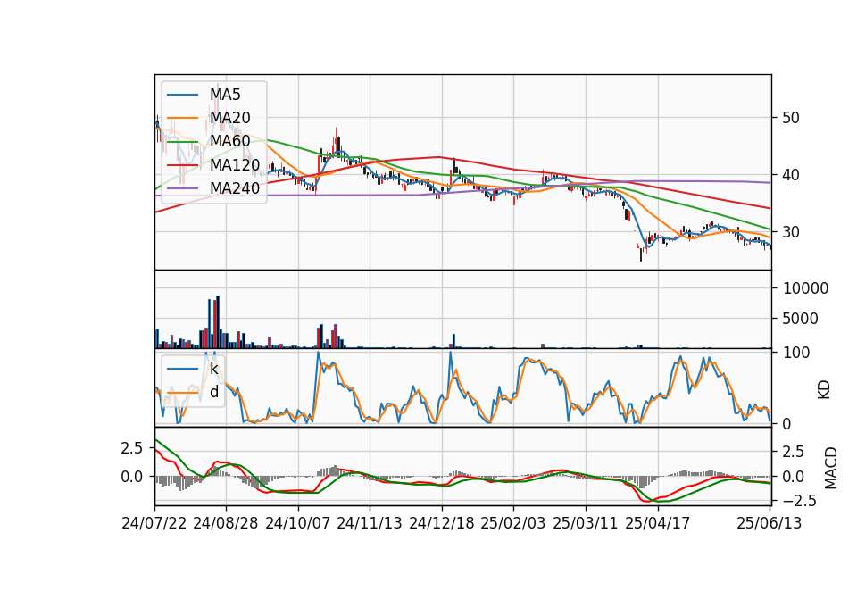Viewport: 857px width, 616px height.
Task: Click the KD axis value 100
Action: [x=796, y=353]
